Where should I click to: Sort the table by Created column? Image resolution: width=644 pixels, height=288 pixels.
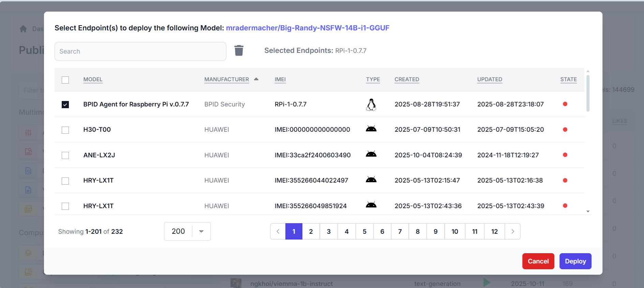[x=406, y=80]
